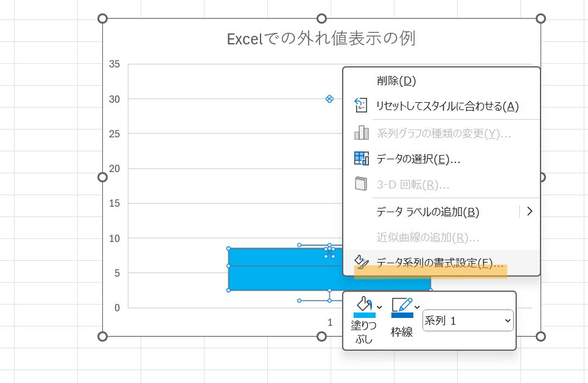588x383 pixels.
Task: Choose データ ラベルの追加(B) menu item
Action: [x=428, y=212]
